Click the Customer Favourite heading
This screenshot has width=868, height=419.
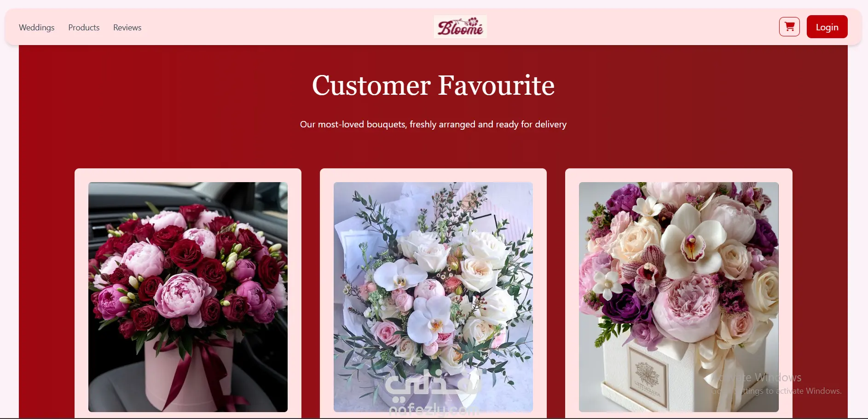[x=433, y=86]
